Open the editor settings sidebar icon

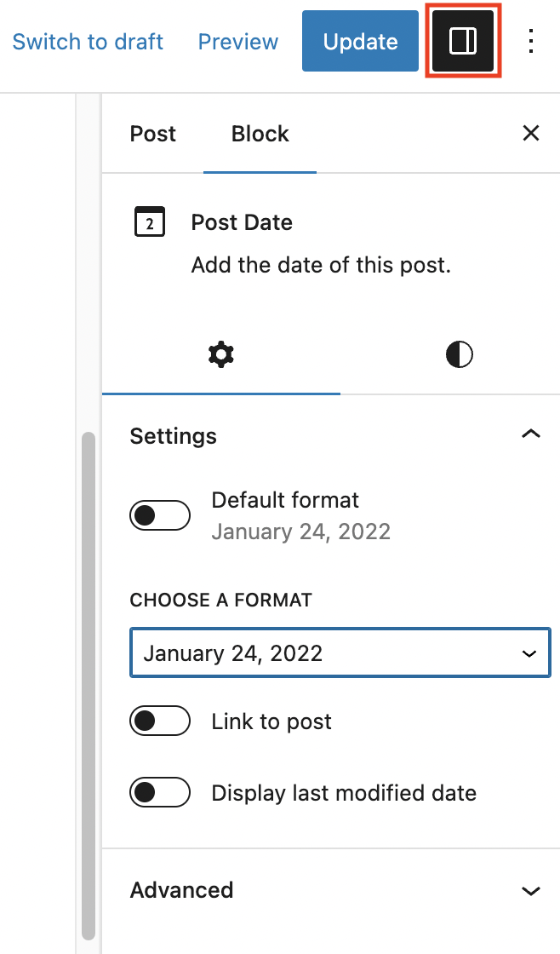tap(463, 40)
